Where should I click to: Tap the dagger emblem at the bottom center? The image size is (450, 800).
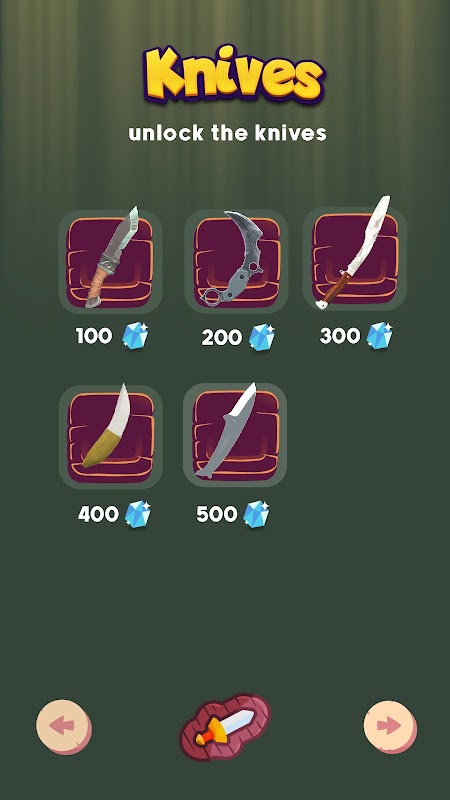225,727
